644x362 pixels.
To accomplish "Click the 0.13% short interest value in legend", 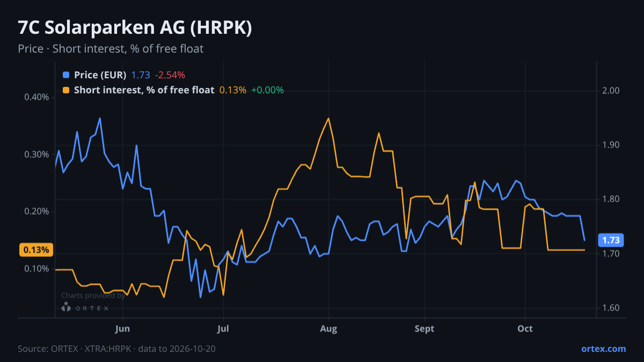I will click(233, 90).
